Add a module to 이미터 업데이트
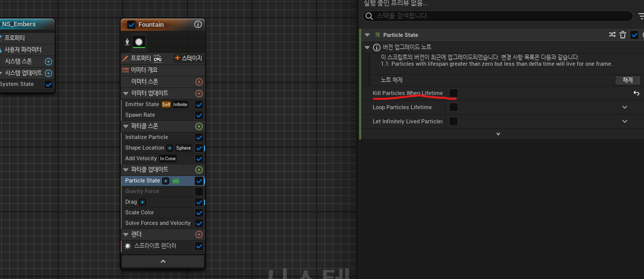Image resolution: width=644 pixels, height=279 pixels. [x=199, y=94]
